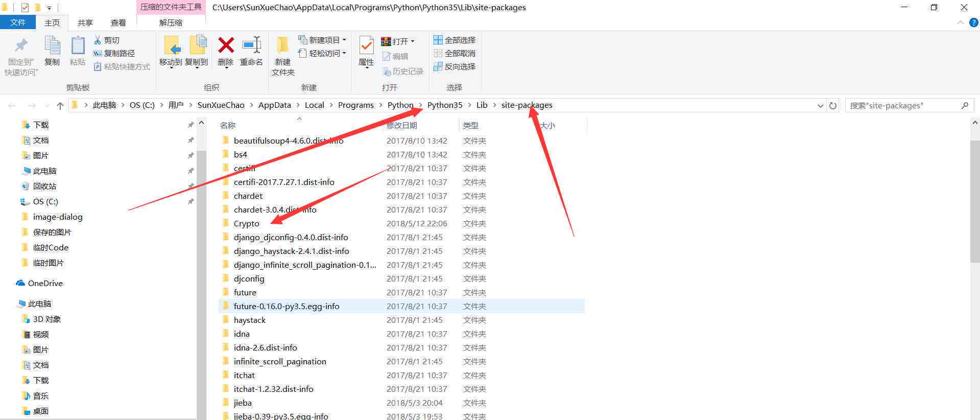Open the Easy access dropdown
Screen dimensions: 980x420
pyautogui.click(x=322, y=53)
